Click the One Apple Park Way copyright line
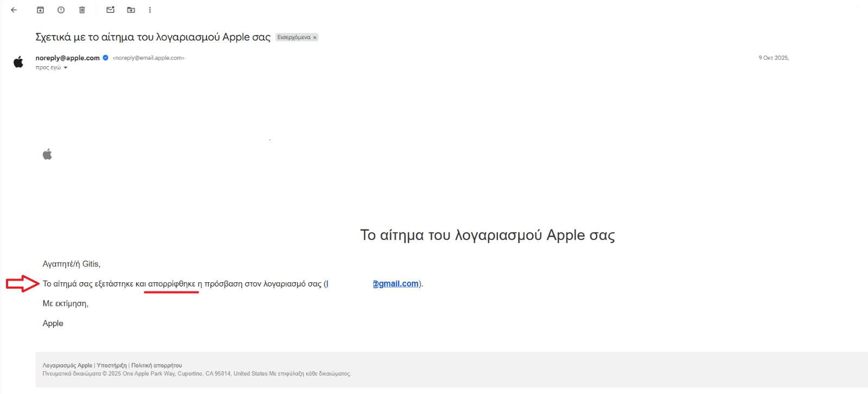The image size is (868, 394). (197, 374)
